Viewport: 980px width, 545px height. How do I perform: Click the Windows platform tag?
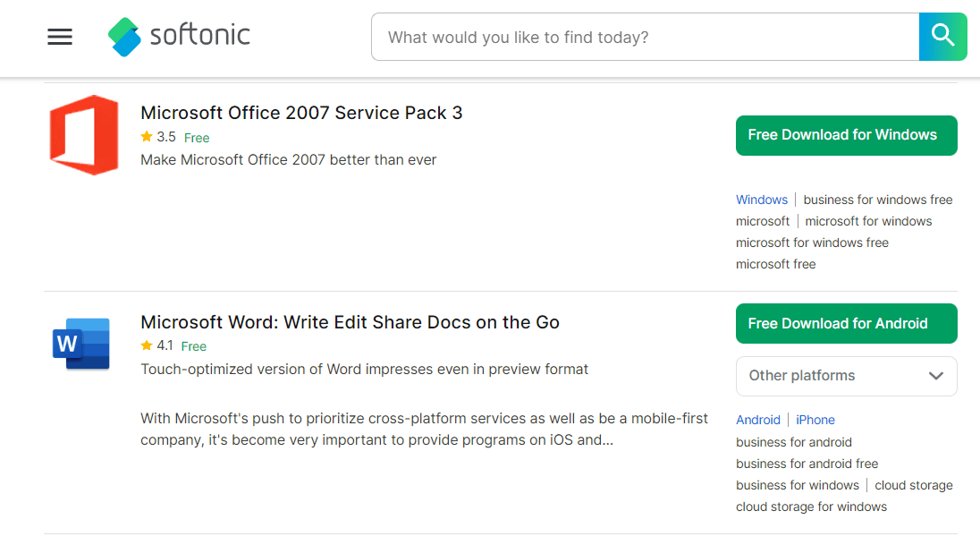pos(762,200)
